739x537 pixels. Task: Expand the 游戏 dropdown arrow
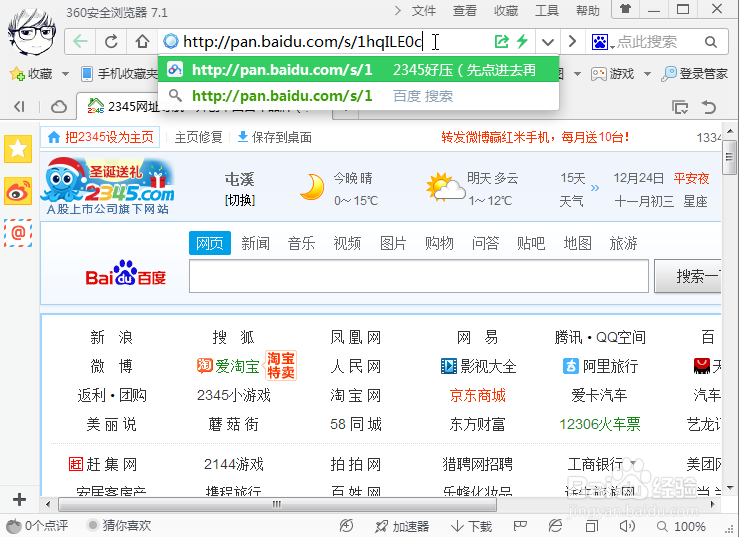[648, 74]
